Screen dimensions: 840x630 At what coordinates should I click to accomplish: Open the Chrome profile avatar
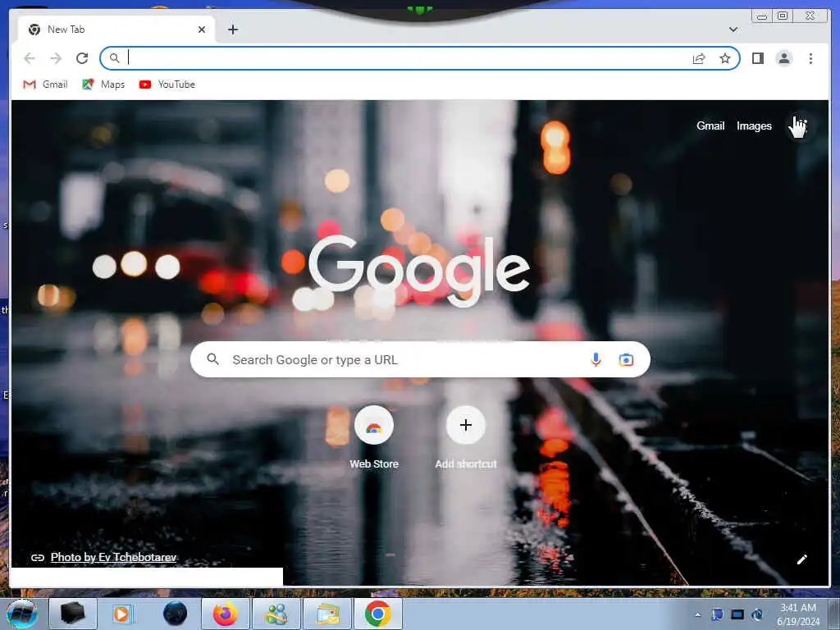(x=783, y=58)
